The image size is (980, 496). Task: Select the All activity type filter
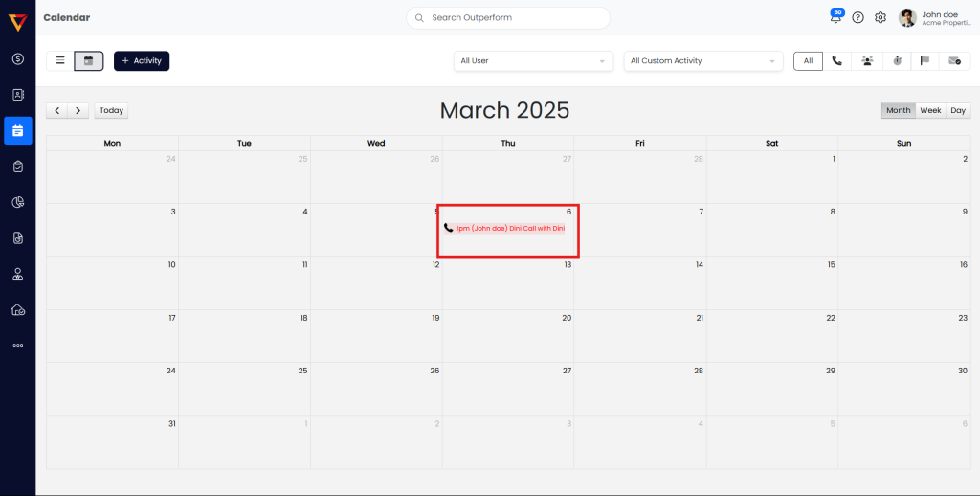pyautogui.click(x=808, y=60)
